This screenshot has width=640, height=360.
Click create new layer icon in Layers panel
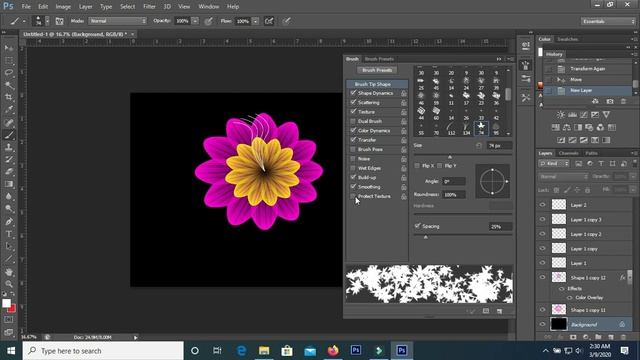click(x=611, y=337)
